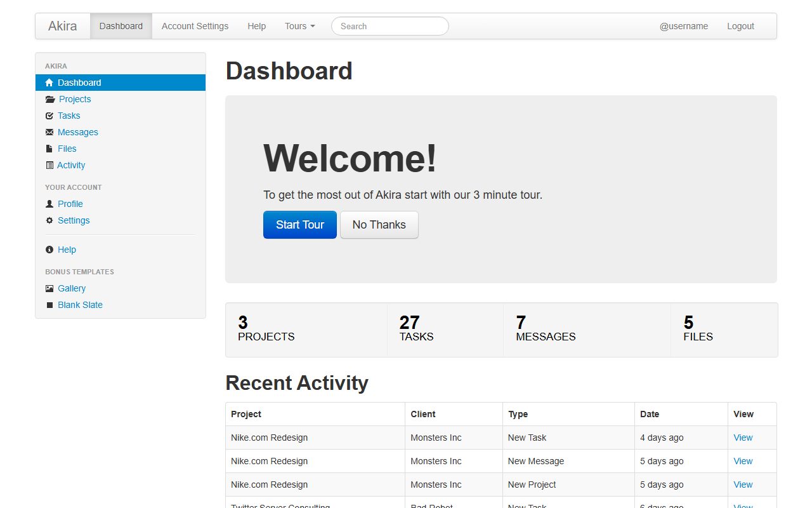Viewport: 812px width, 508px height.
Task: Open Tasks from the sidebar
Action: [69, 116]
